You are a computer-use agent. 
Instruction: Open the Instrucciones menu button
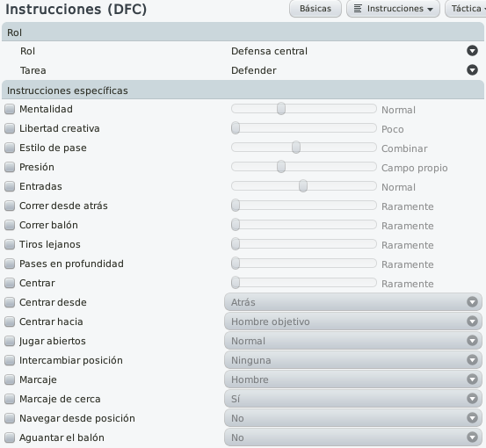[x=393, y=9]
